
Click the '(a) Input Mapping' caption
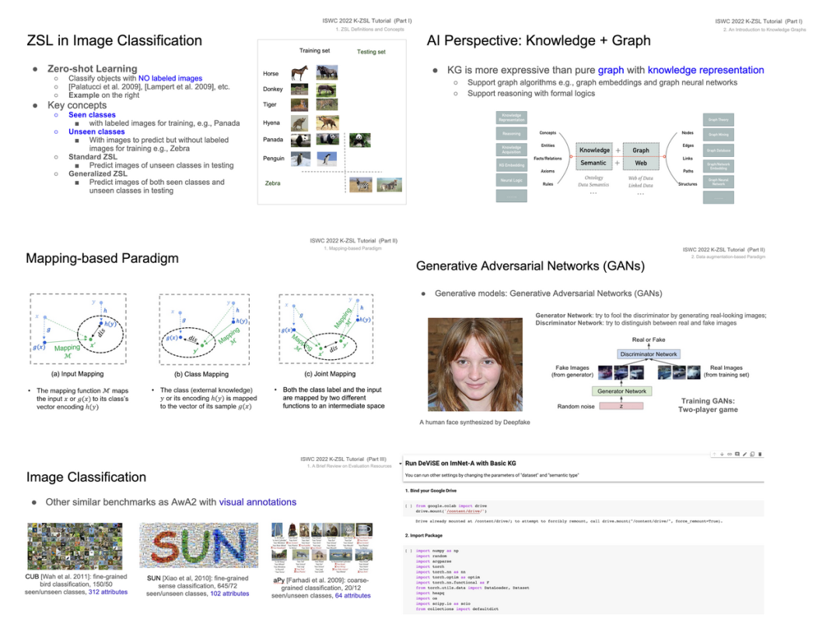coord(78,374)
